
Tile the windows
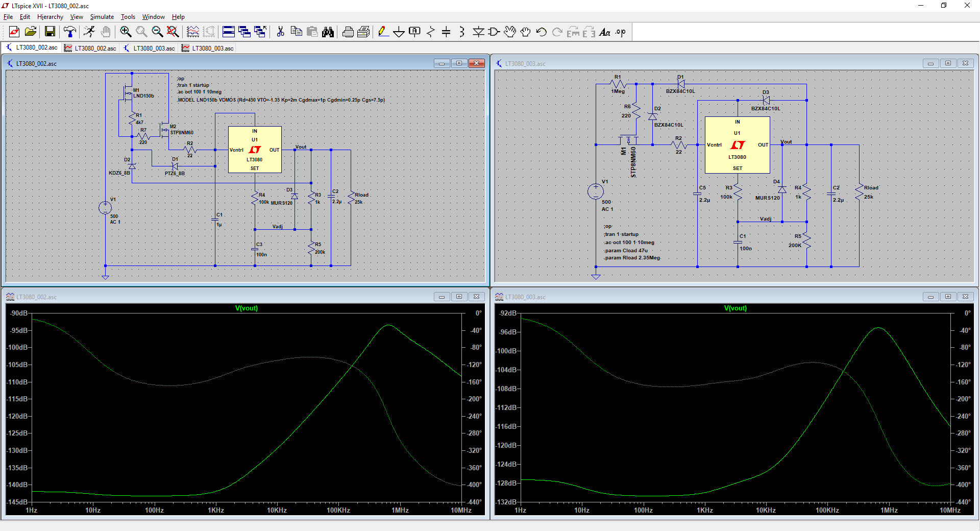(229, 32)
